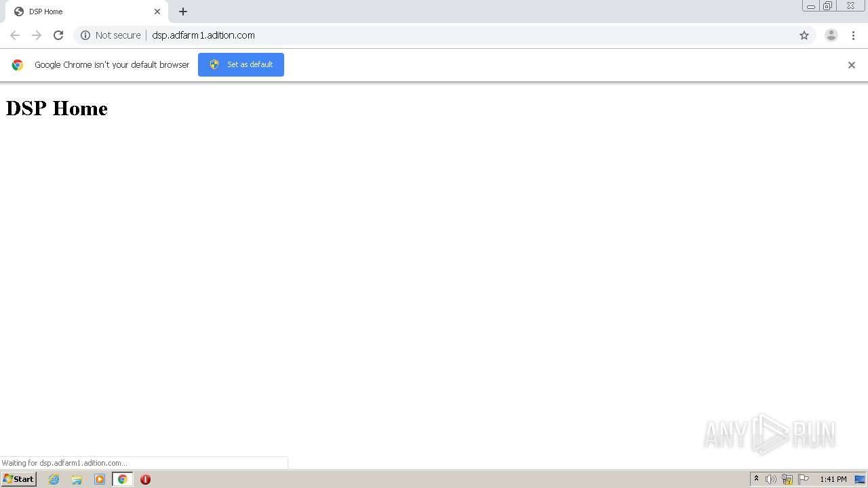Open the network tray icon
Image resolution: width=868 pixels, height=488 pixels.
coord(787,479)
